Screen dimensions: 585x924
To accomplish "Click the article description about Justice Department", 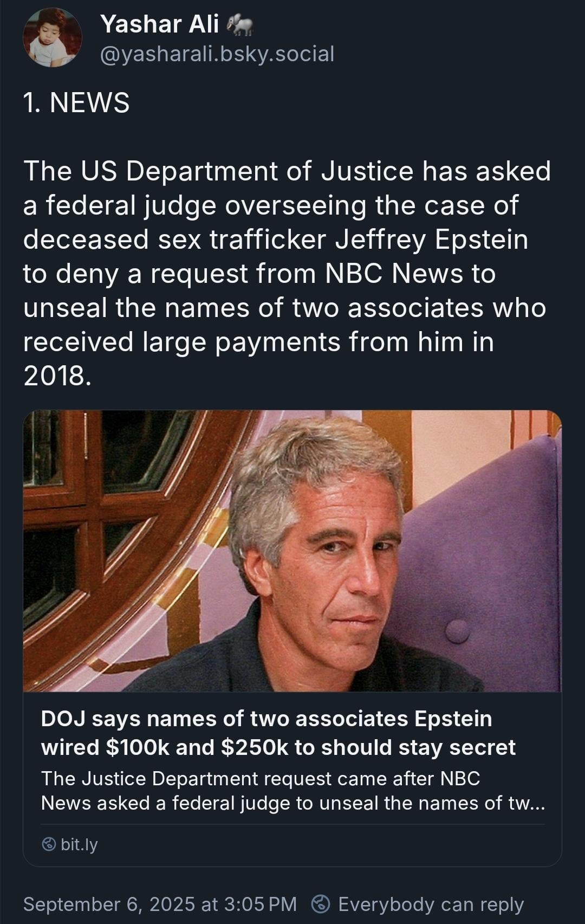I will (x=292, y=791).
